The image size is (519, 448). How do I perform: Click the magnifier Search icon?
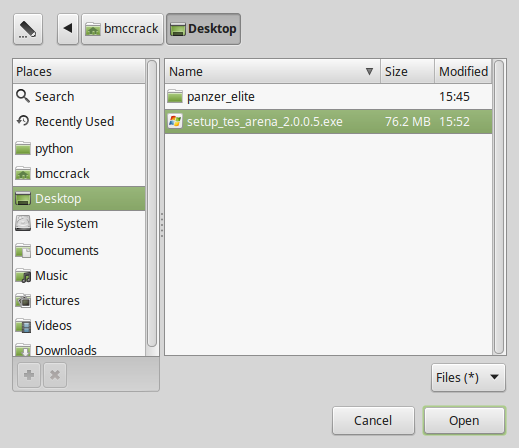pos(23,96)
